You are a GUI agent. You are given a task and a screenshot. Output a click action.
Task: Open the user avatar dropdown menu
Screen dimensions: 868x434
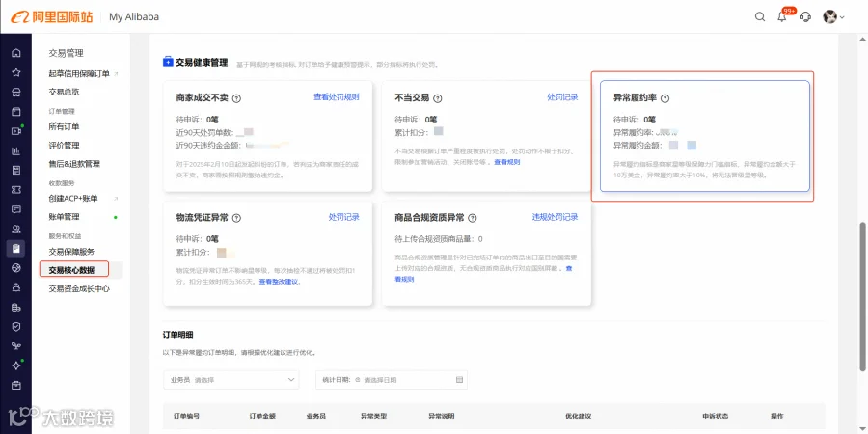coord(833,16)
